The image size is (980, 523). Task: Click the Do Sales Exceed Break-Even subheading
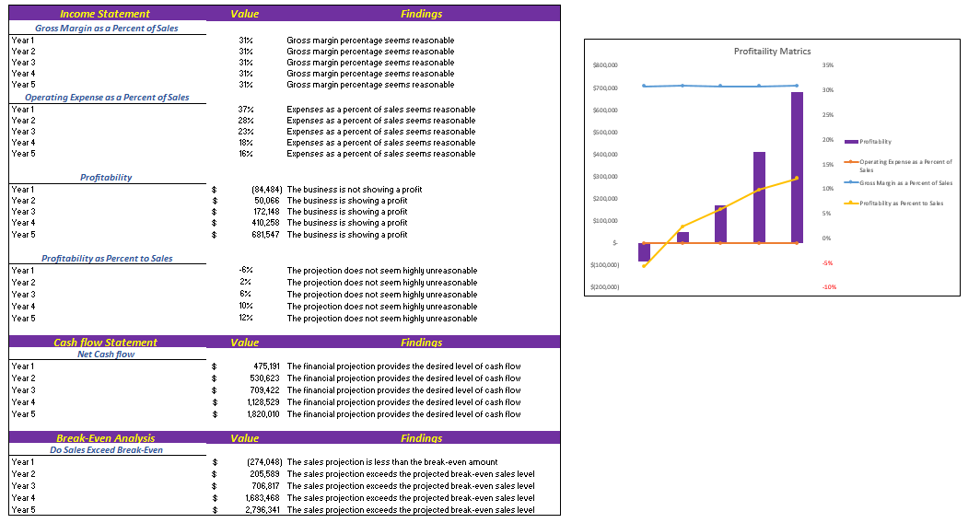coord(106,449)
